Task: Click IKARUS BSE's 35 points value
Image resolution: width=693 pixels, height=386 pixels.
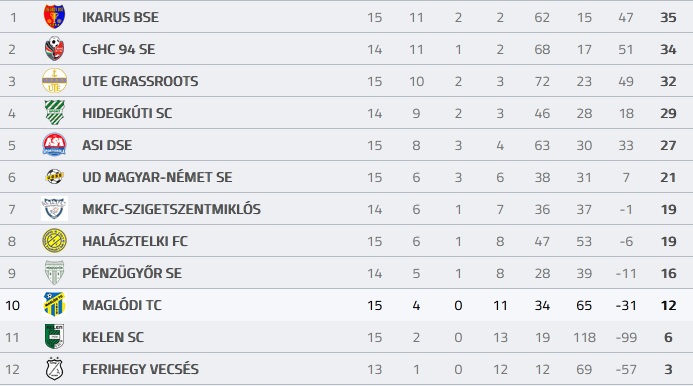Action: [668, 17]
